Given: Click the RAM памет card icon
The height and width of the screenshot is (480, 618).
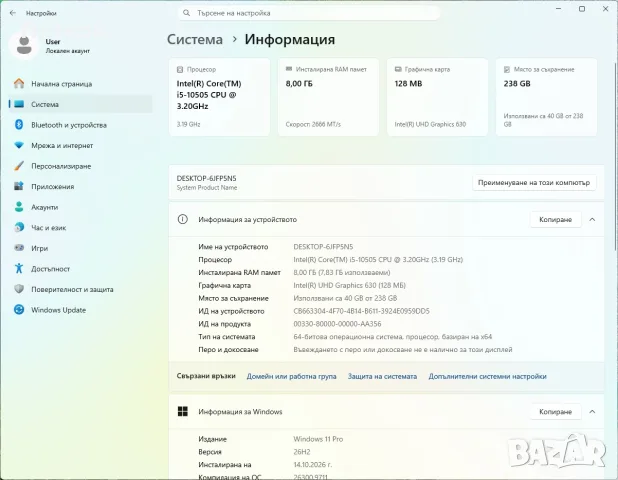Looking at the screenshot, I should [289, 69].
